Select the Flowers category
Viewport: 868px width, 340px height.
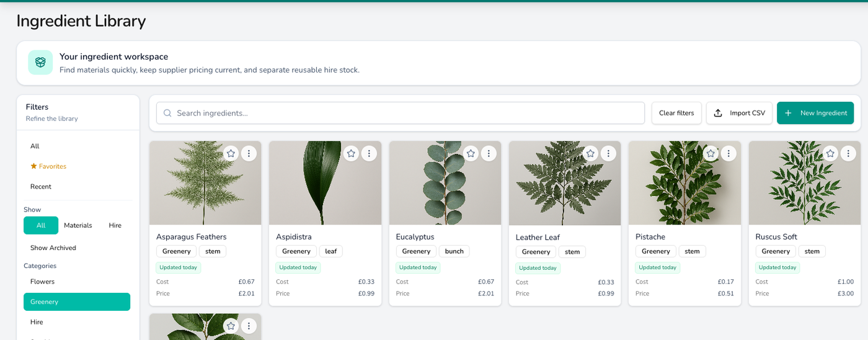[77, 282]
